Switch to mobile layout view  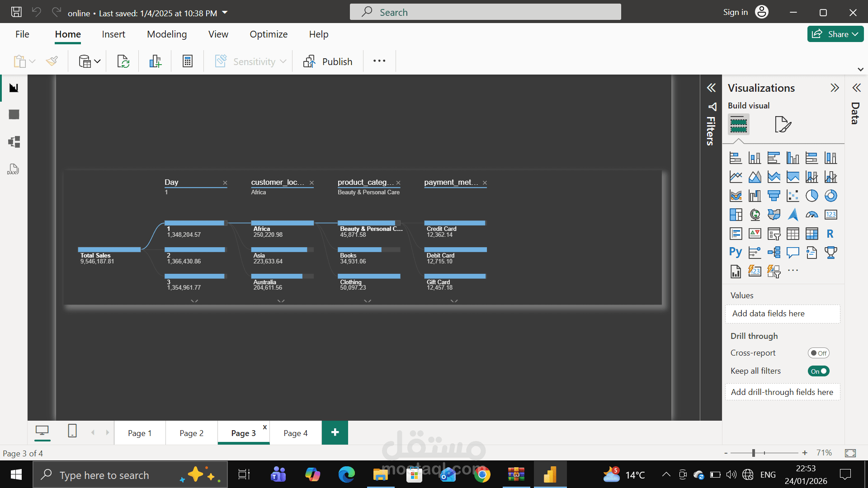72,431
